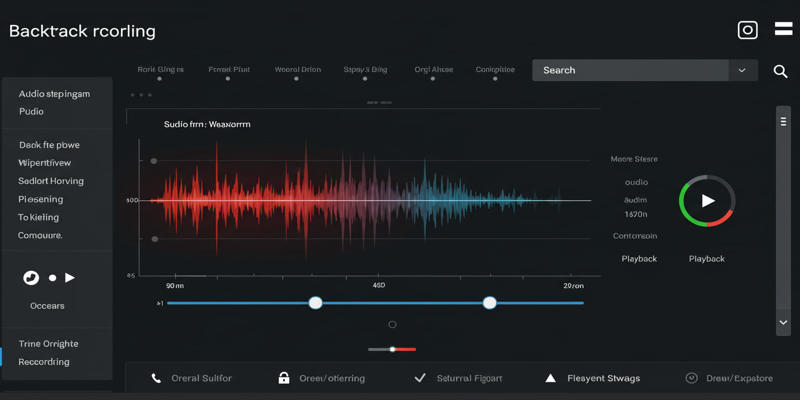Open the hamburger menu at top right
This screenshot has width=800, height=400.
coord(783,29)
